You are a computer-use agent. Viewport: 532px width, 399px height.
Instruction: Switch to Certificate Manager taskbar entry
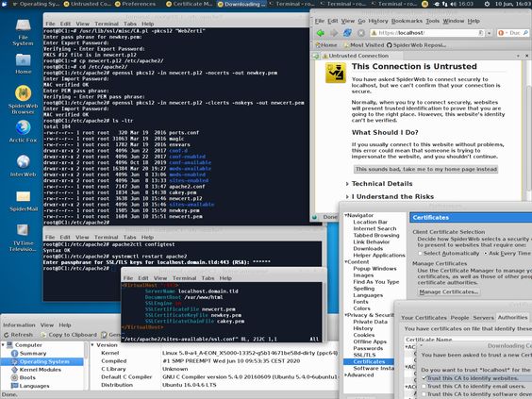190,4
